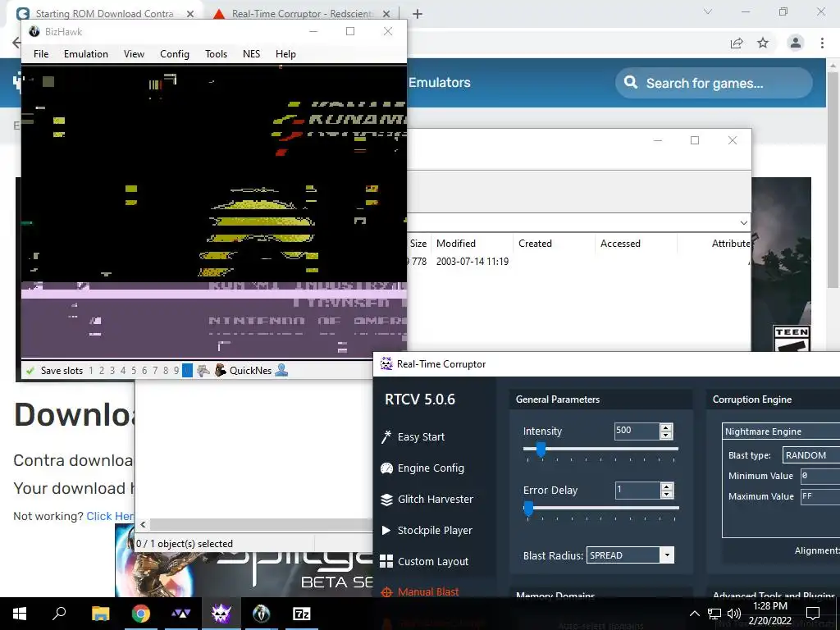
Task: Select save slot 9 in BizHawk
Action: point(176,370)
